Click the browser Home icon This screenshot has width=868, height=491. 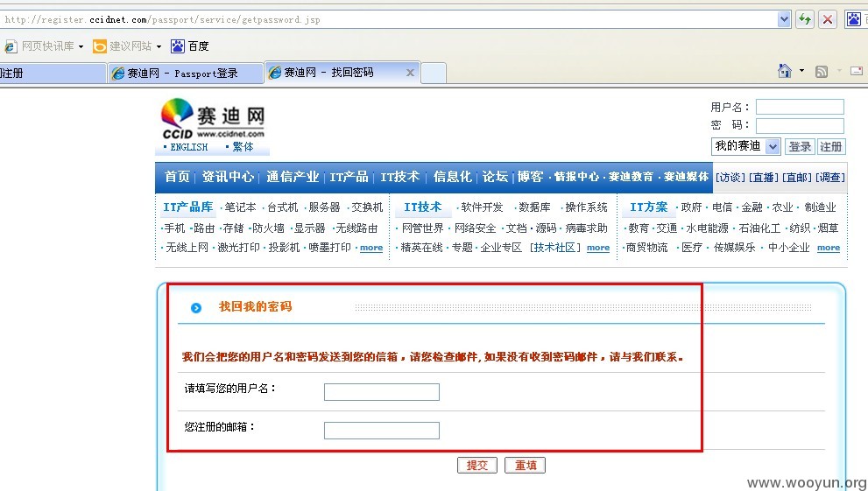(785, 71)
